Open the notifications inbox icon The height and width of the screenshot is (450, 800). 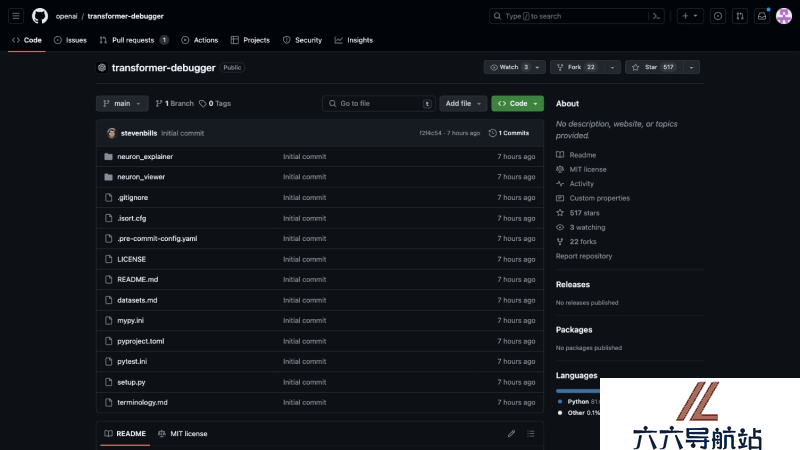coord(762,16)
